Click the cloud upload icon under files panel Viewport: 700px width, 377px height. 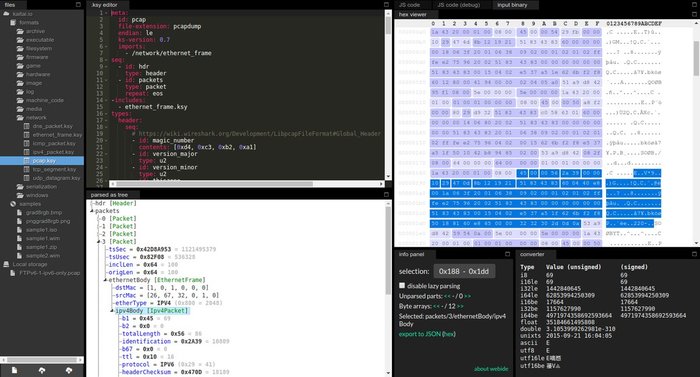[x=42, y=370]
